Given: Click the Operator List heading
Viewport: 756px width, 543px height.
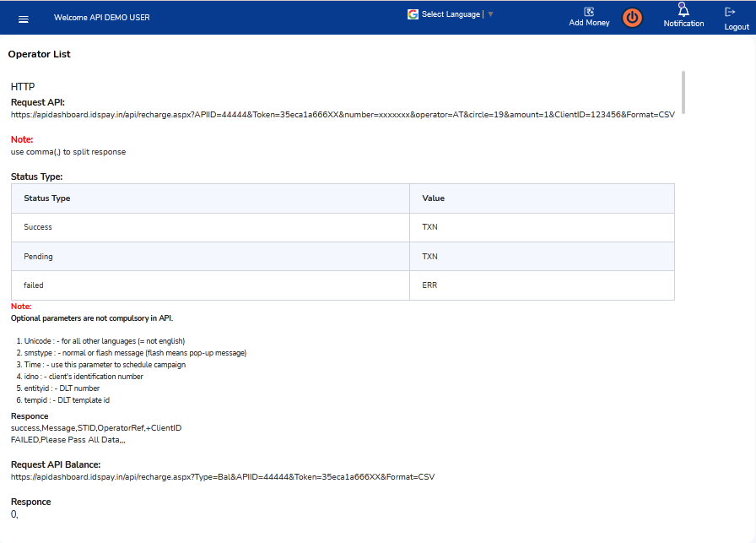Looking at the screenshot, I should tap(40, 54).
